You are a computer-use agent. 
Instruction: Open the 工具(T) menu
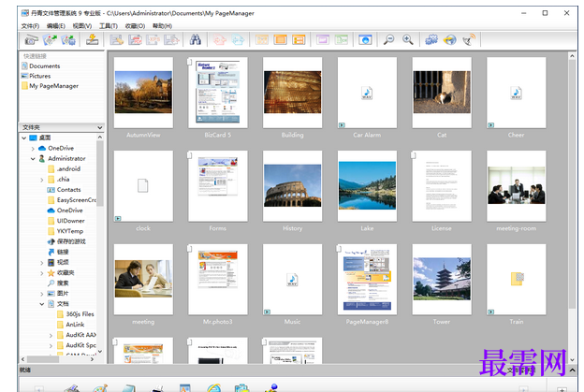[x=109, y=25]
